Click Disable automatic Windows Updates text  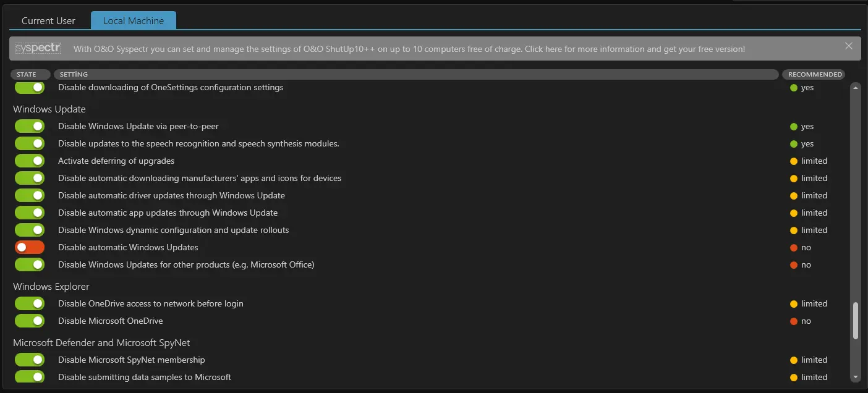128,247
